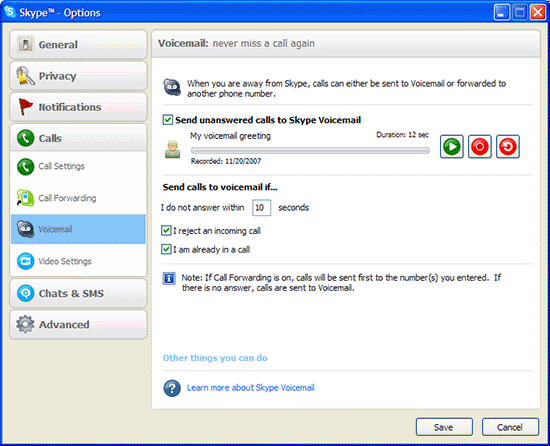Click the voicemail greeting progress bar
This screenshot has width=550, height=446.
pos(310,150)
